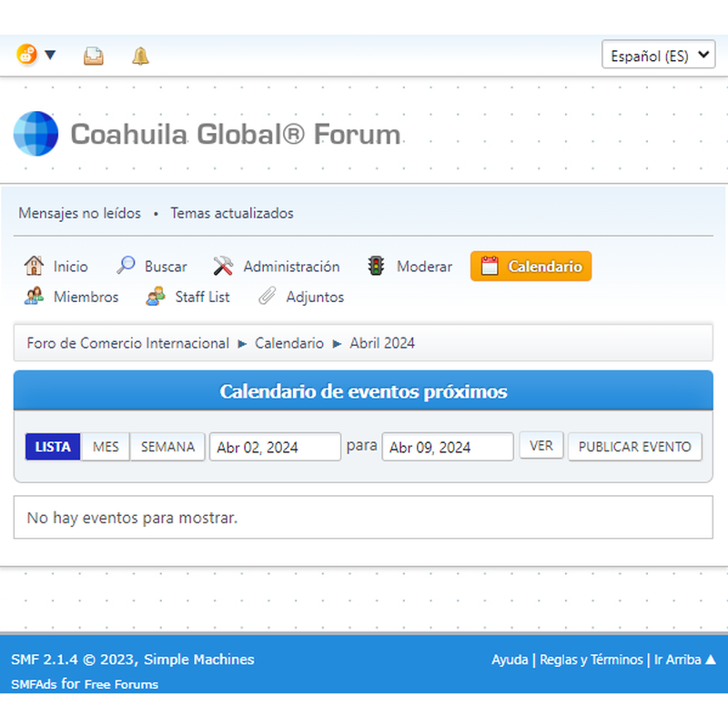Click the Inicio house icon
The height and width of the screenshot is (728, 728).
tap(34, 266)
